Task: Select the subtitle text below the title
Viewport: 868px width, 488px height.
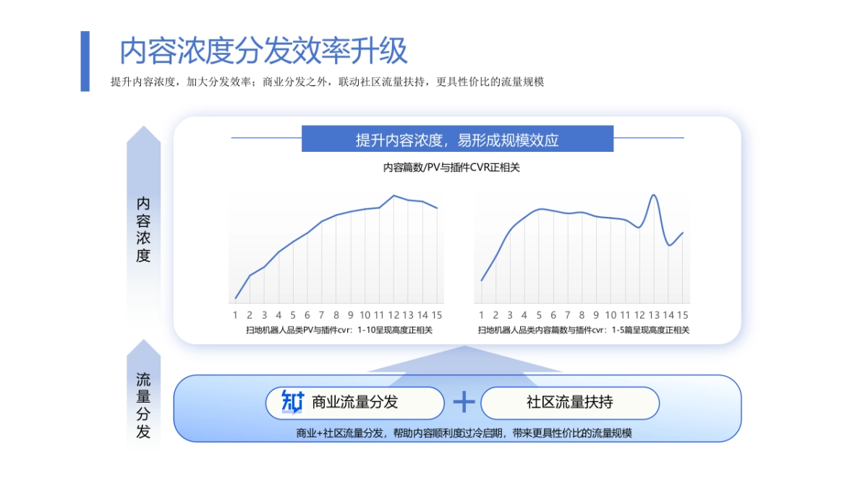Action: [x=329, y=81]
